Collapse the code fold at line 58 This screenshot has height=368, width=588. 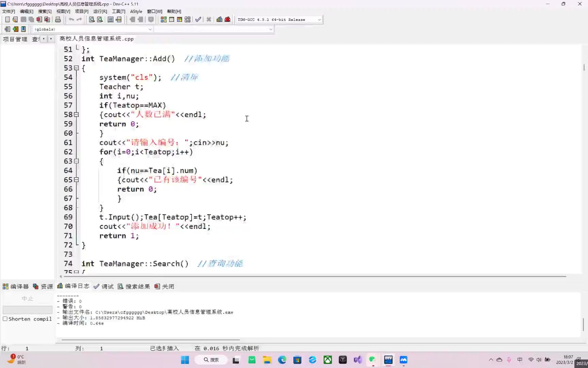click(x=77, y=114)
